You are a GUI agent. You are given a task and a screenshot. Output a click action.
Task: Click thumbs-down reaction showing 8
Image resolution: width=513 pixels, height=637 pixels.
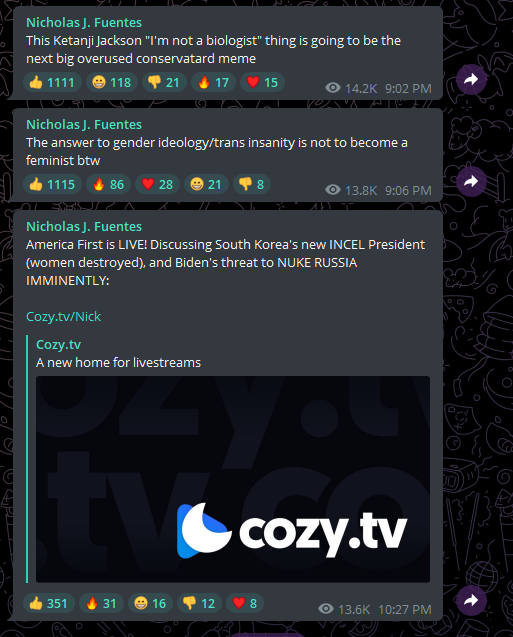[251, 184]
